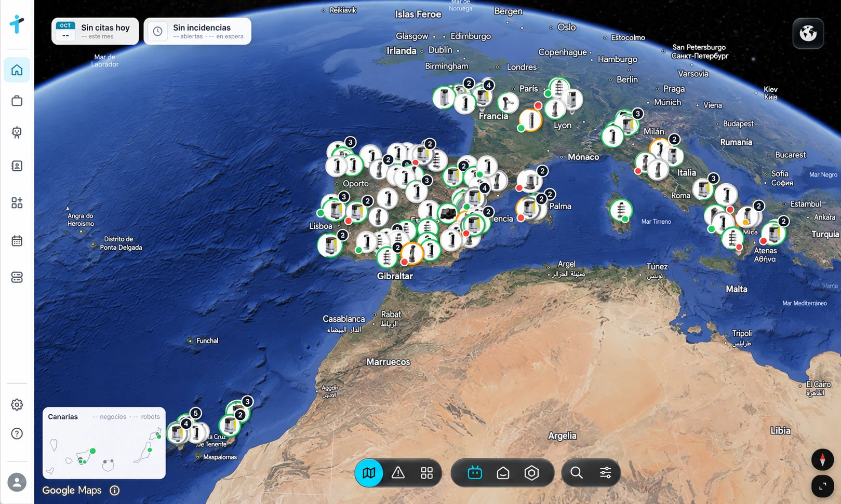The height and width of the screenshot is (504, 841).
Task: Open the help question mark icon
Action: (x=17, y=433)
